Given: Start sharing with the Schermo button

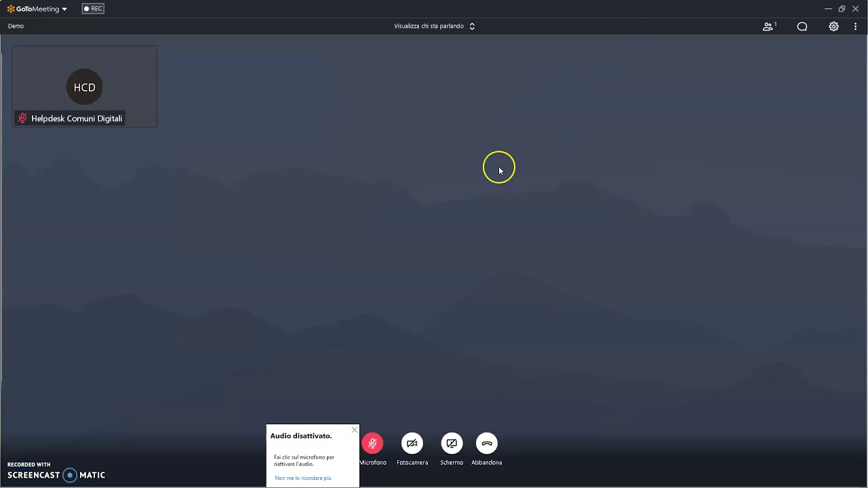Looking at the screenshot, I should 452,444.
